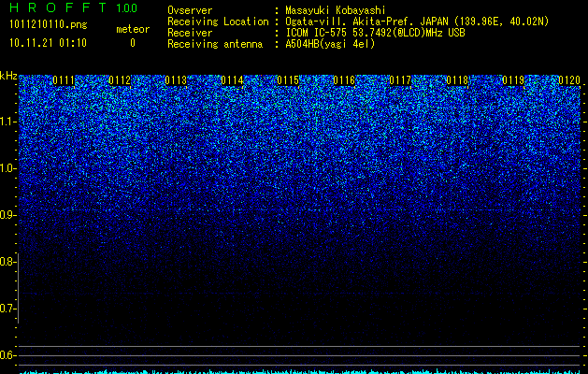588x374 pixels.
Task: Click the Receiver label
Action: point(190,33)
